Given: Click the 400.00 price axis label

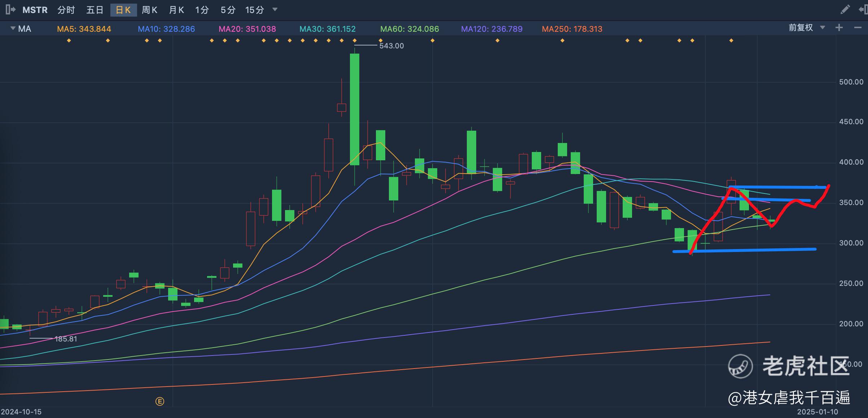Looking at the screenshot, I should 851,162.
